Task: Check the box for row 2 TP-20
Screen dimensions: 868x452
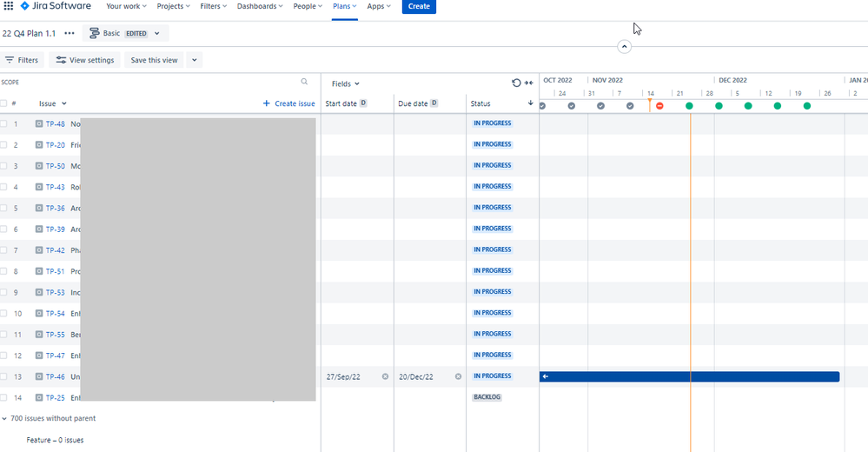Action: (x=3, y=144)
